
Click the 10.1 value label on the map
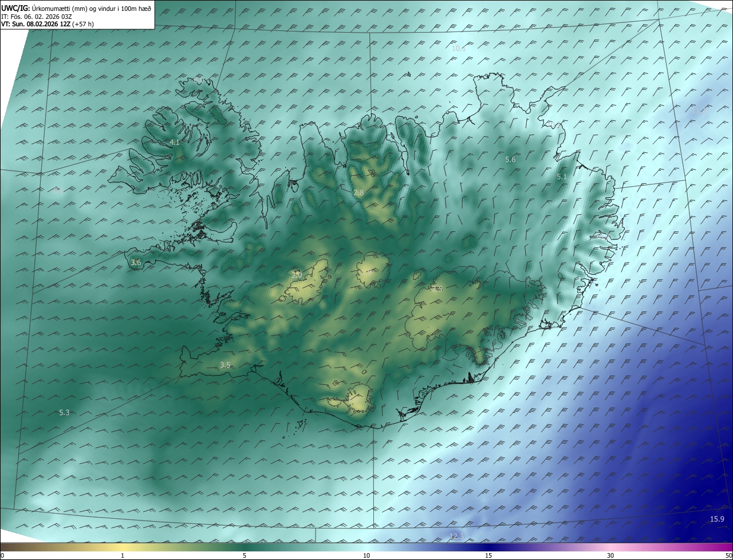[459, 49]
